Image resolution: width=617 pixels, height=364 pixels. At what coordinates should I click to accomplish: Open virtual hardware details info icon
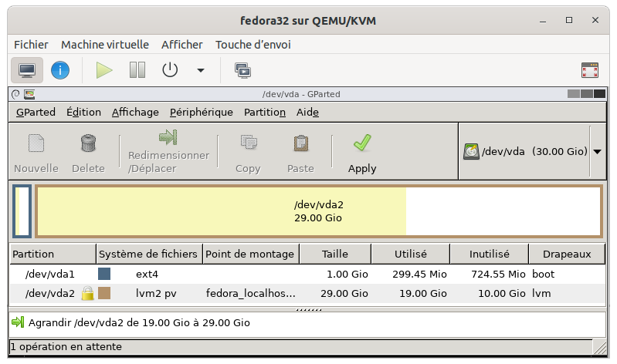(60, 70)
